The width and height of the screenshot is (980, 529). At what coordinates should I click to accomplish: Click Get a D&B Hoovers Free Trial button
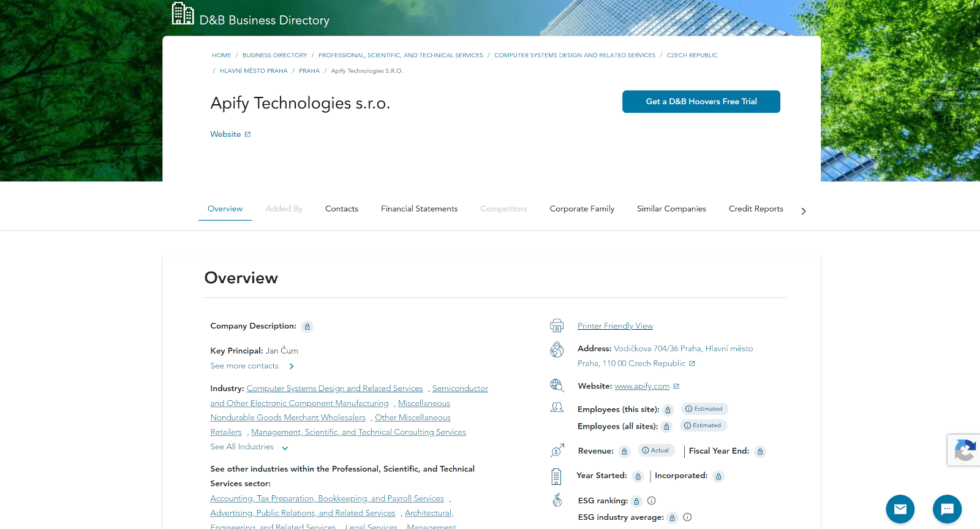(701, 102)
